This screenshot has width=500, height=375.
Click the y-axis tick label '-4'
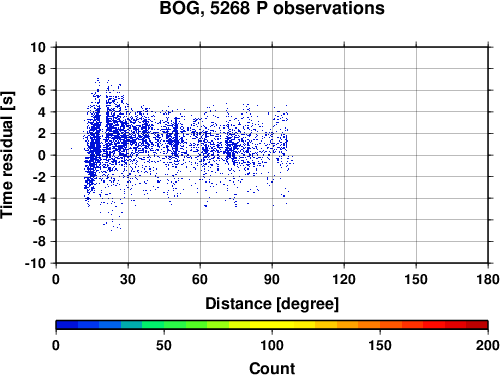click(x=39, y=198)
